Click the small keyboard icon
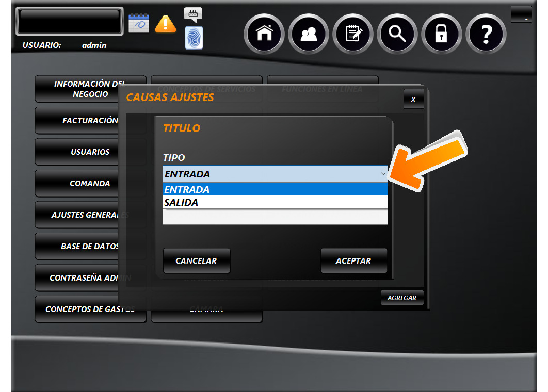 click(193, 14)
